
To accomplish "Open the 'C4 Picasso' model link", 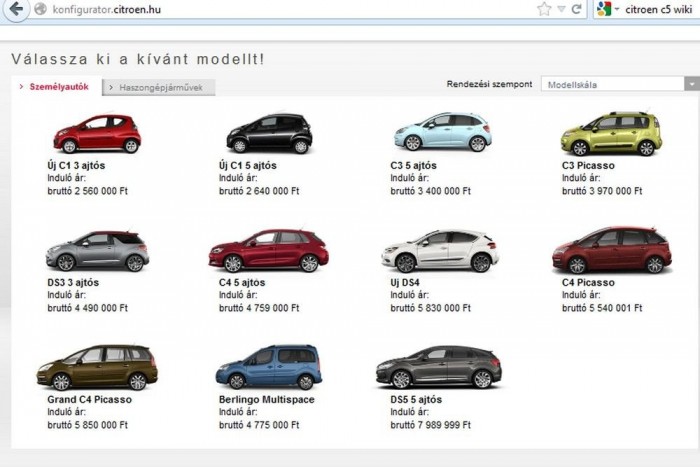I will [588, 282].
